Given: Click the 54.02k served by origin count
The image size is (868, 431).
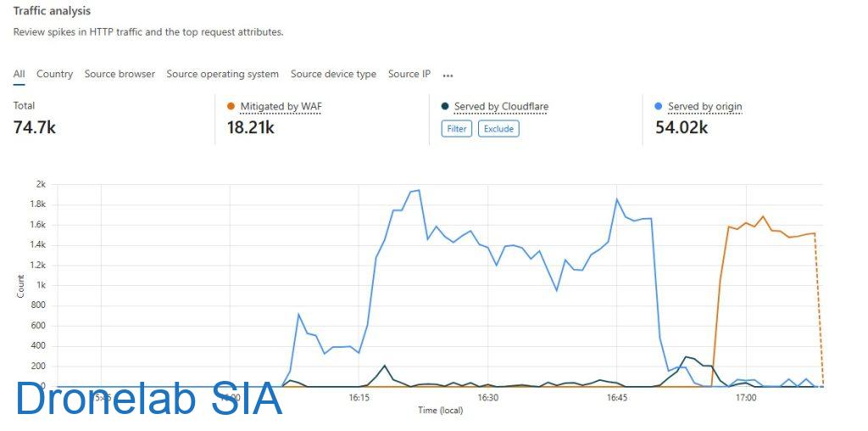Looking at the screenshot, I should 682,127.
